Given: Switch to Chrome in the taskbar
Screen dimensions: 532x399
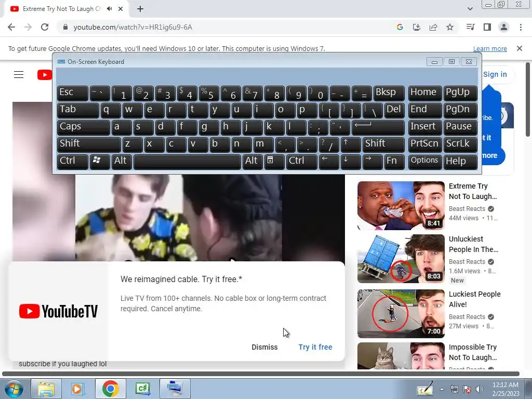Looking at the screenshot, I should coord(110,389).
